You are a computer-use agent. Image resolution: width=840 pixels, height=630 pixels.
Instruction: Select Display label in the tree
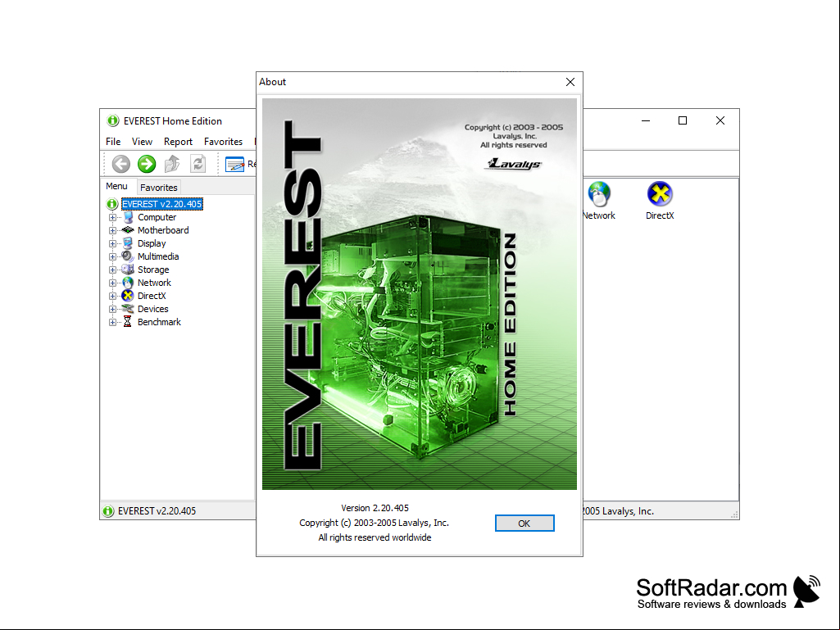tap(152, 244)
